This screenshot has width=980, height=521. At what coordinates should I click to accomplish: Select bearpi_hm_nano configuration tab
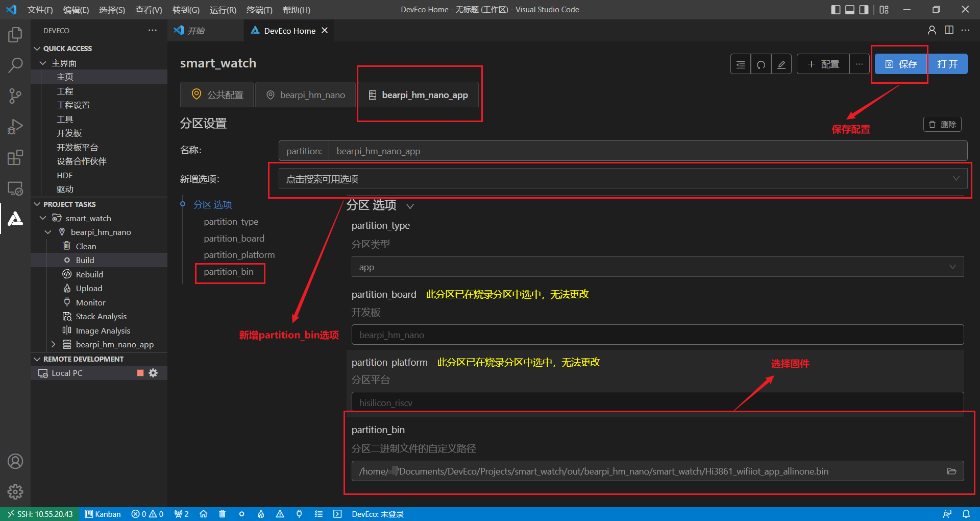(x=305, y=94)
